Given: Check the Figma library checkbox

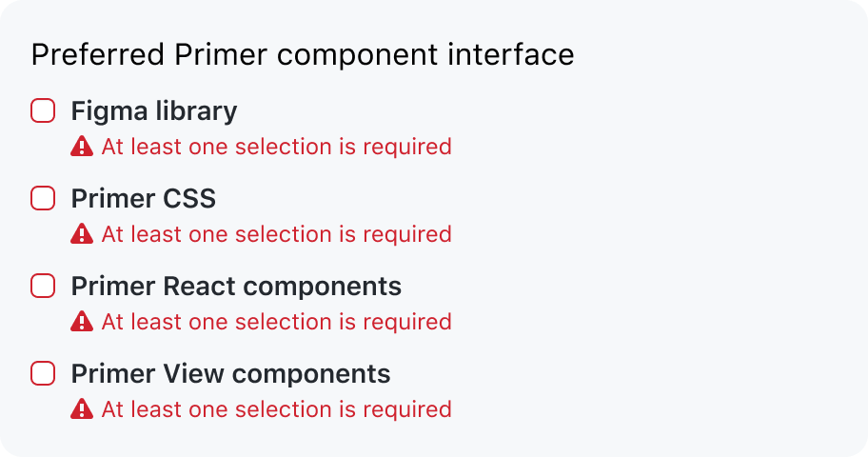Looking at the screenshot, I should point(43,110).
